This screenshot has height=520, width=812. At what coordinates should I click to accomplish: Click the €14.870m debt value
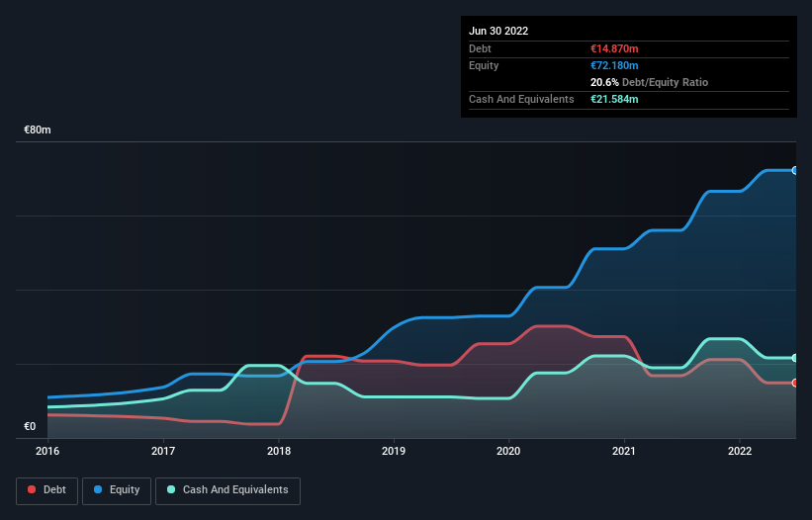[614, 48]
